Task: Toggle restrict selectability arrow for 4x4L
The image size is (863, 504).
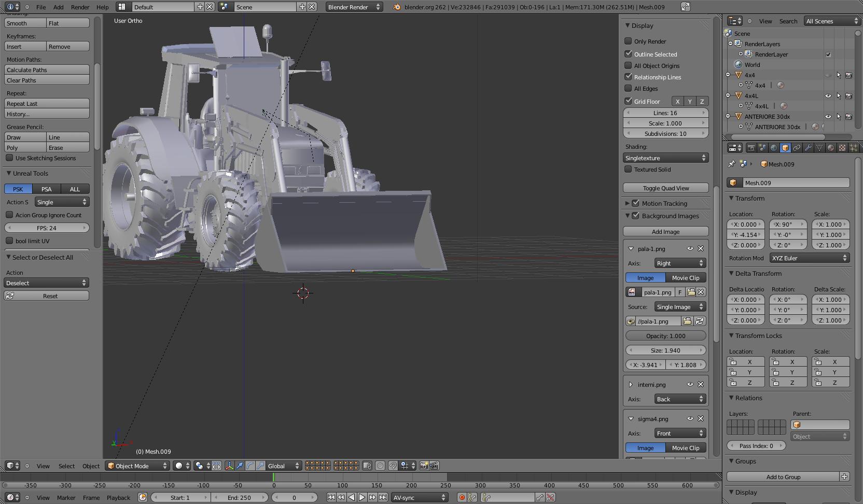Action: pyautogui.click(x=839, y=96)
